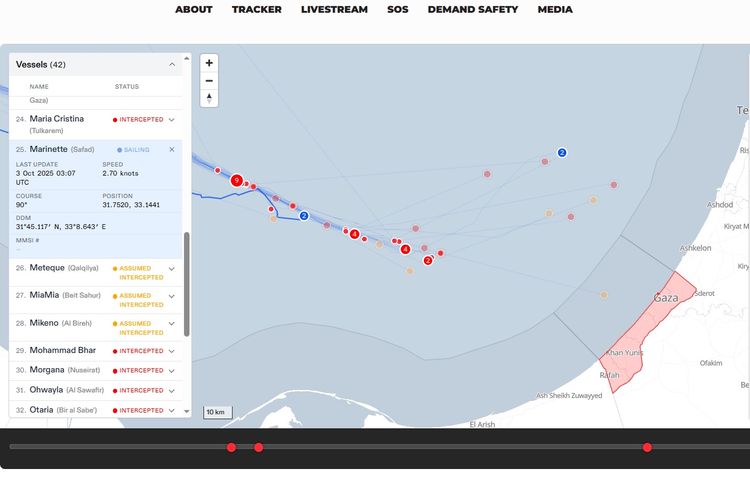Screen dimensions: 750x500
Task: Collapse the Vessels list panel
Action: (x=171, y=64)
